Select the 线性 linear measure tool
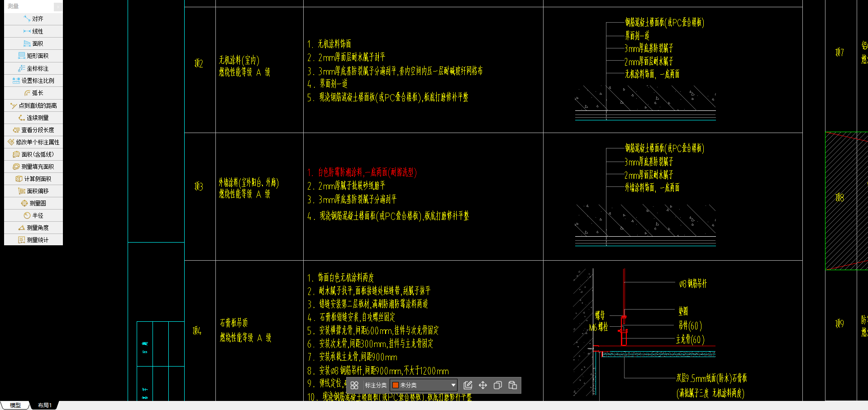This screenshot has width=868, height=410. pos(33,31)
